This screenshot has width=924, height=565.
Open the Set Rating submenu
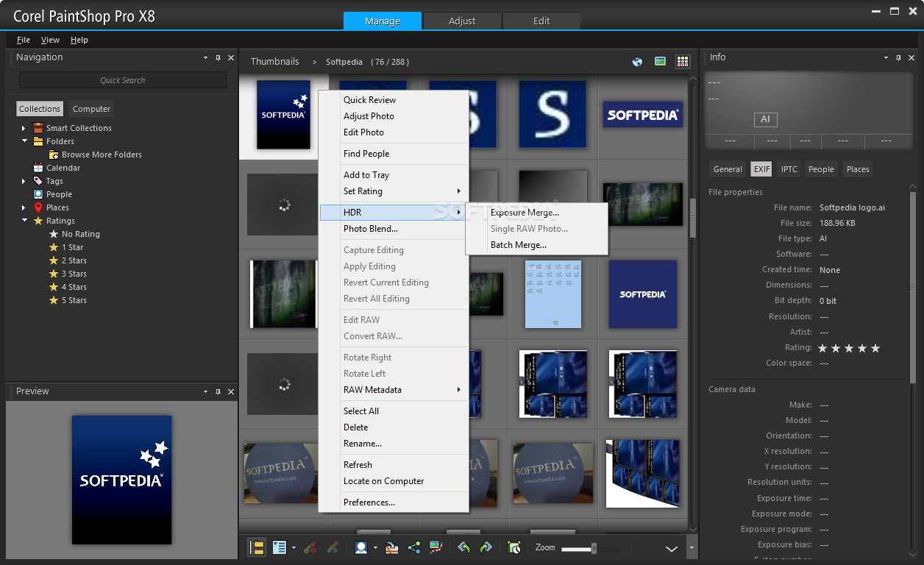pyautogui.click(x=394, y=191)
